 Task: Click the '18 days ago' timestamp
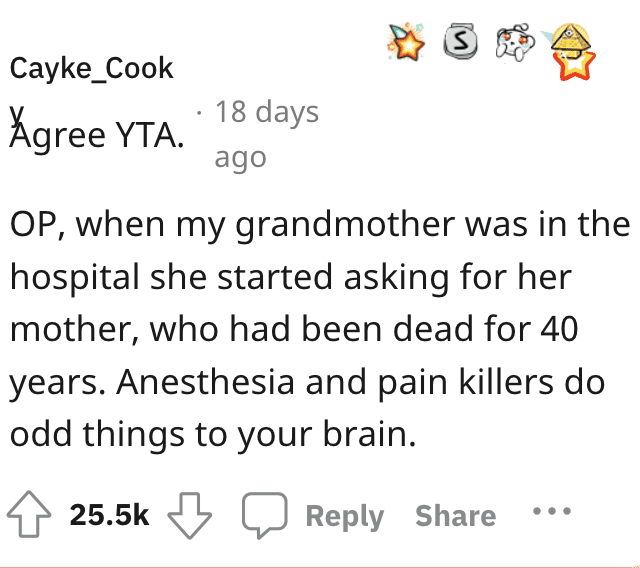point(267,134)
